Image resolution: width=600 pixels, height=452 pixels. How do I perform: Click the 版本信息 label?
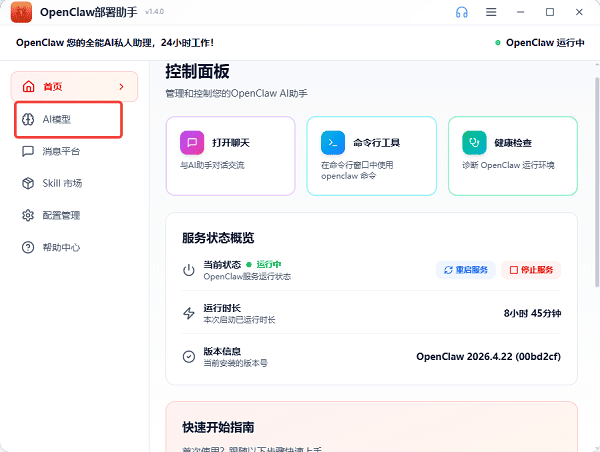[222, 351]
